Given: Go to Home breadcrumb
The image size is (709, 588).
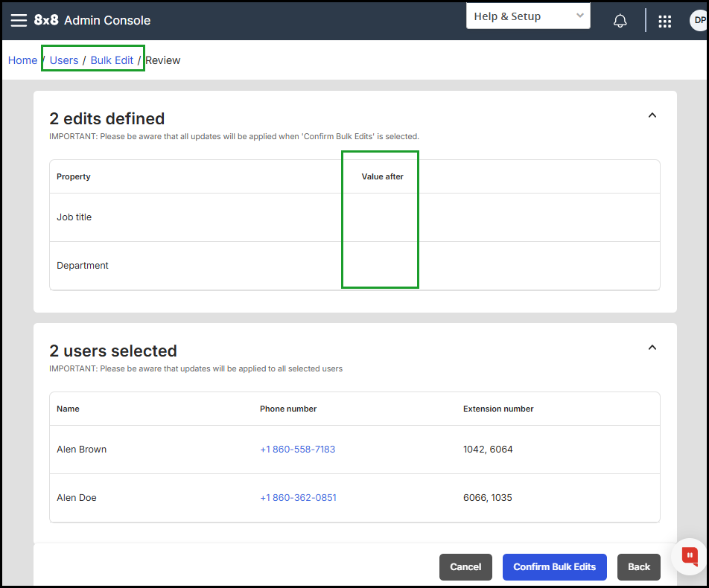Looking at the screenshot, I should coord(22,60).
